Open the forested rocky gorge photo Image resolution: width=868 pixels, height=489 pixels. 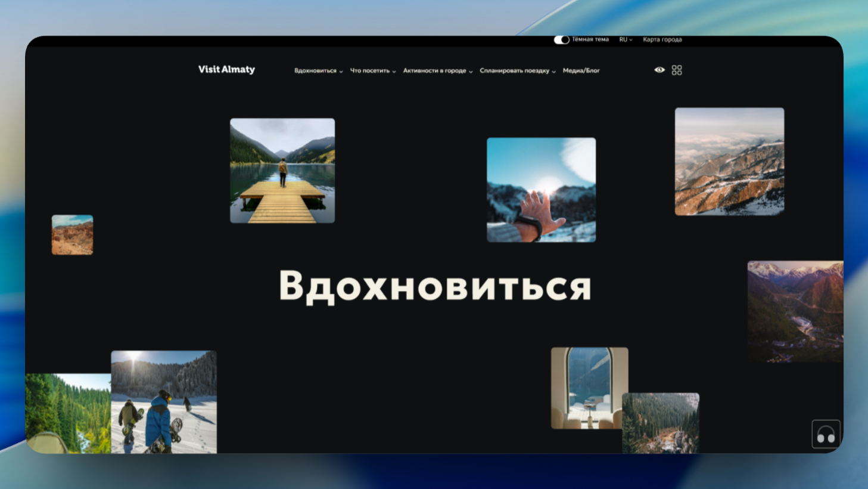coord(661,423)
